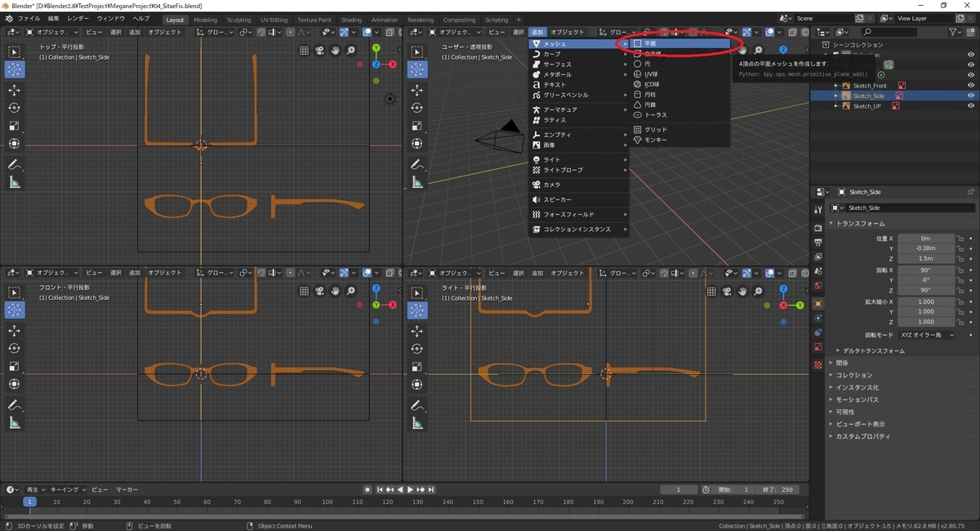
Task: Choose the move tool in front view
Action: [x=15, y=330]
